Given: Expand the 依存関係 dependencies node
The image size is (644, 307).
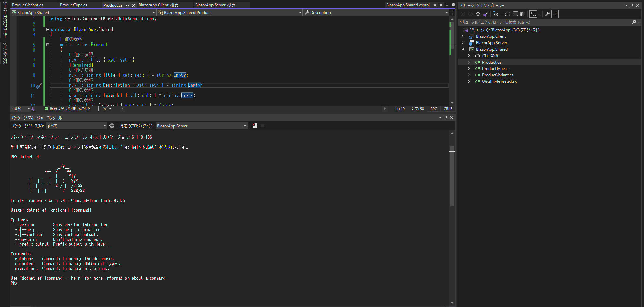Looking at the screenshot, I should click(469, 56).
